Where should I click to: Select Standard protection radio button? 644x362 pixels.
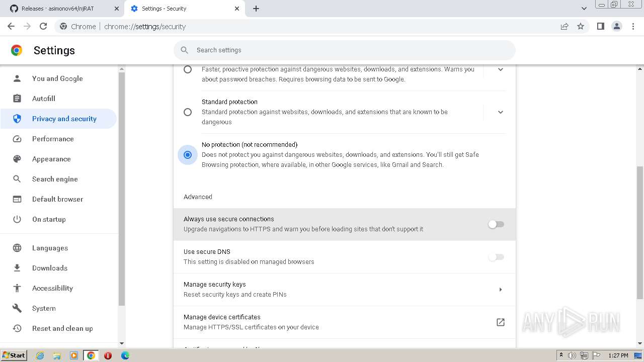[x=188, y=112]
